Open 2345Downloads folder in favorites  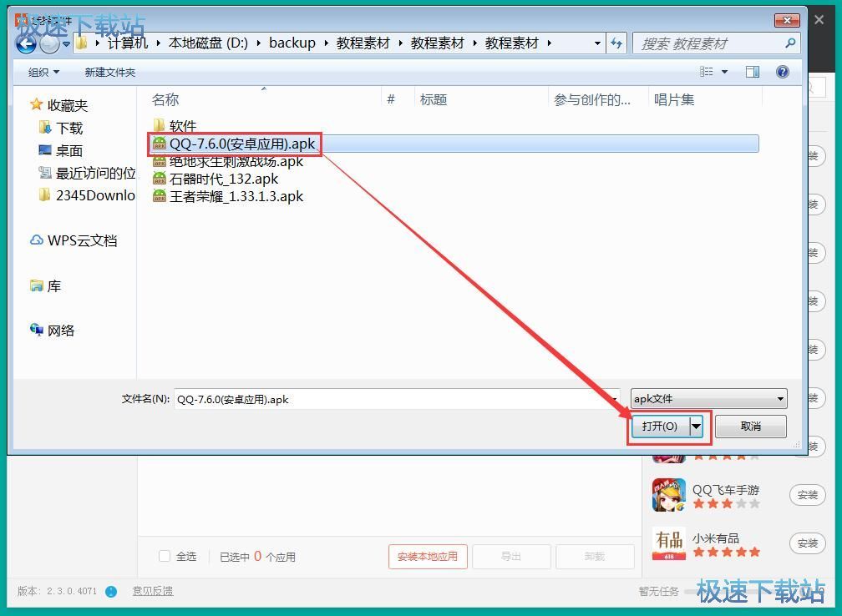pyautogui.click(x=87, y=195)
